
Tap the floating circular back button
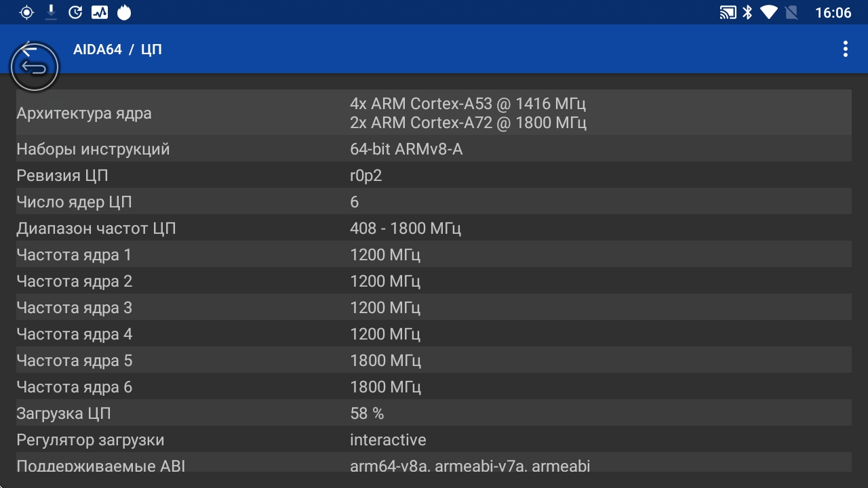[34, 66]
